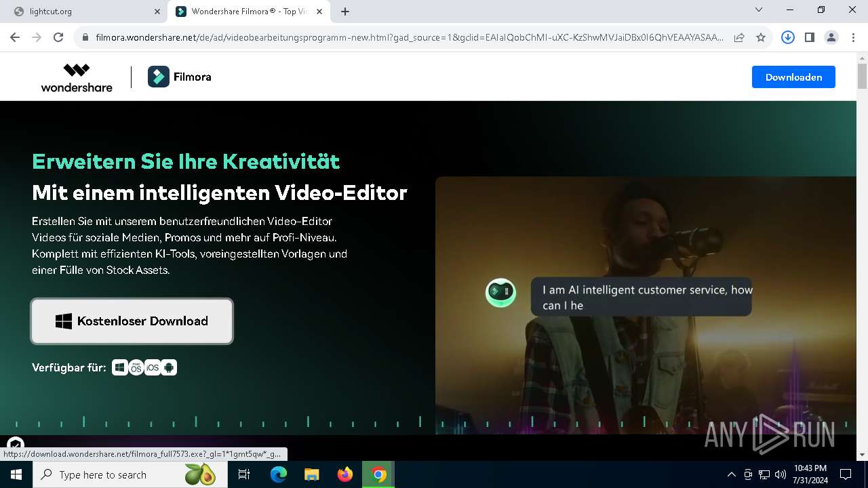Screen dimensions: 868x488
Task: Click the Kostenloser Download button
Action: (x=132, y=321)
